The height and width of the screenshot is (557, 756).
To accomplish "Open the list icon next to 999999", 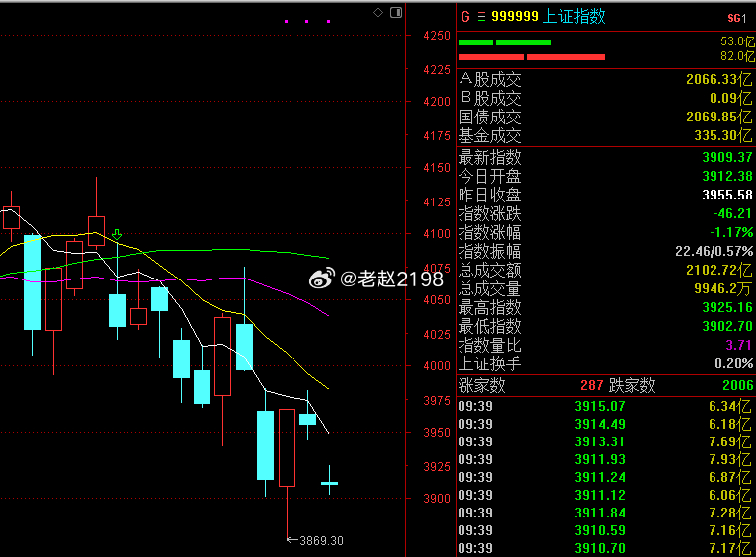I will tap(481, 17).
